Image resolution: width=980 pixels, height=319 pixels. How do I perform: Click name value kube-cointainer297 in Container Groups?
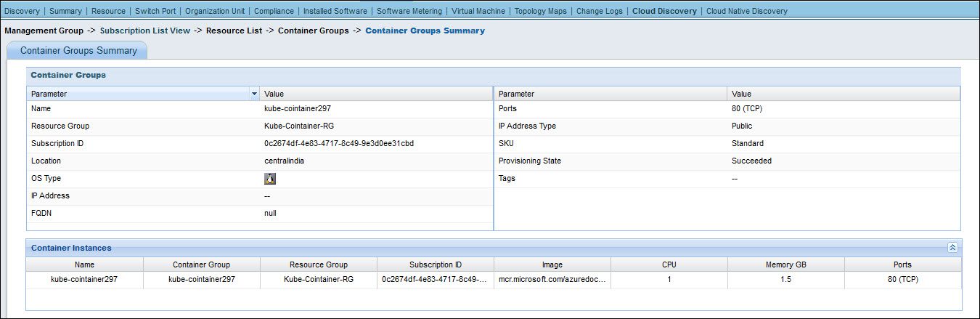click(x=297, y=108)
